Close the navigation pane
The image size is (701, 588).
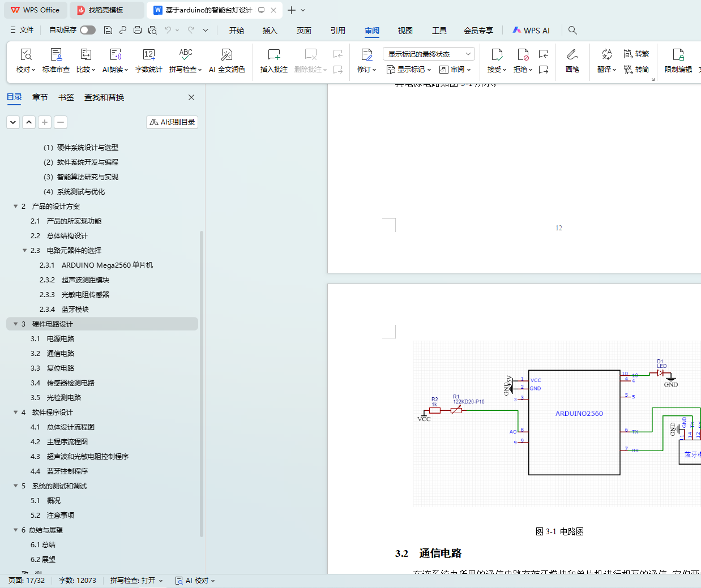(191, 97)
